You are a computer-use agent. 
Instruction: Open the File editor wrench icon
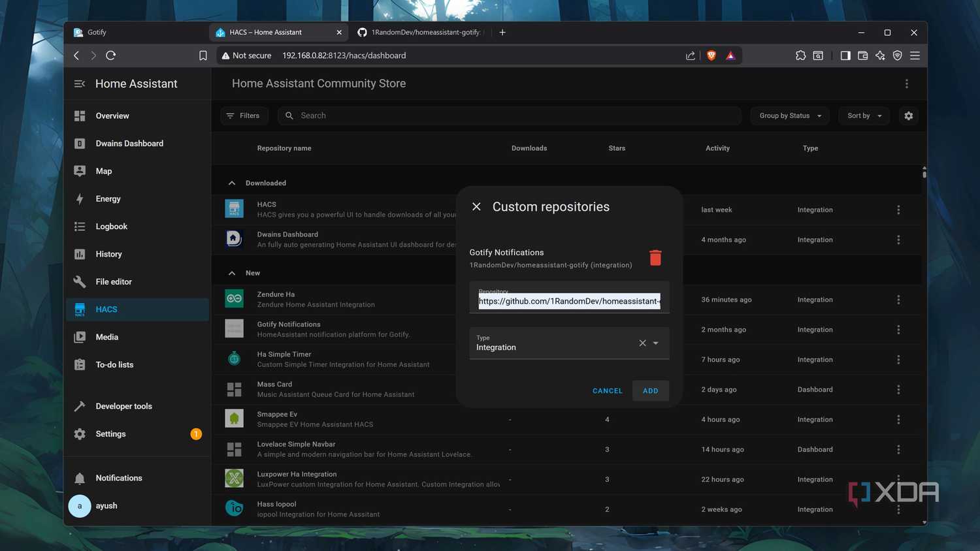[x=80, y=281]
